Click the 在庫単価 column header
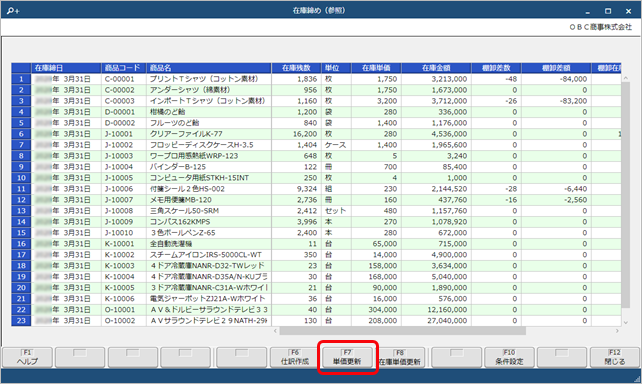 (376, 68)
